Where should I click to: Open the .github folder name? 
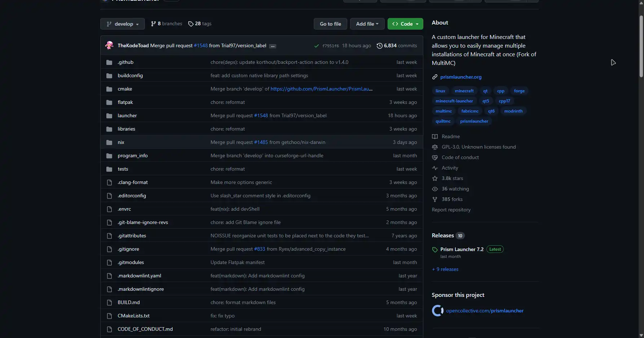[x=125, y=62]
